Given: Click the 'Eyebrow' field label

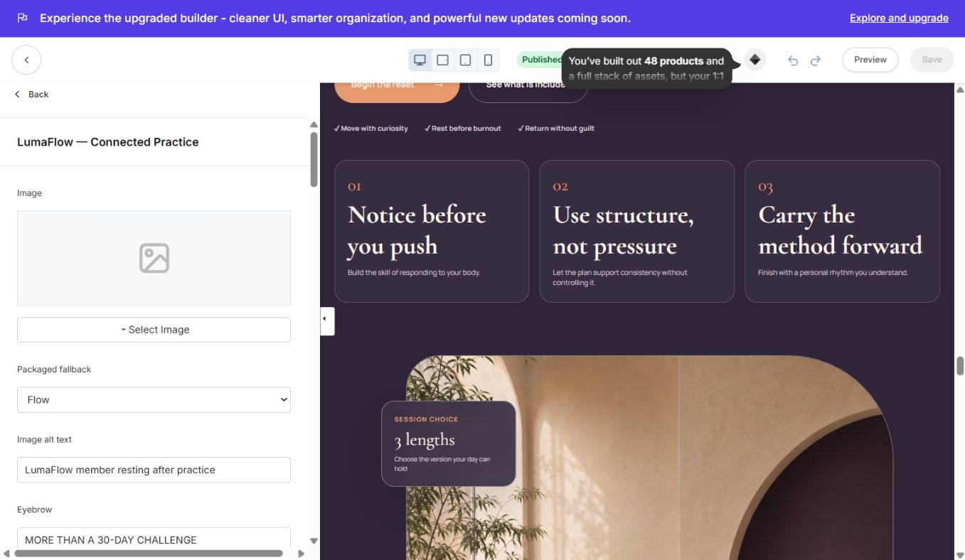Looking at the screenshot, I should point(35,510).
